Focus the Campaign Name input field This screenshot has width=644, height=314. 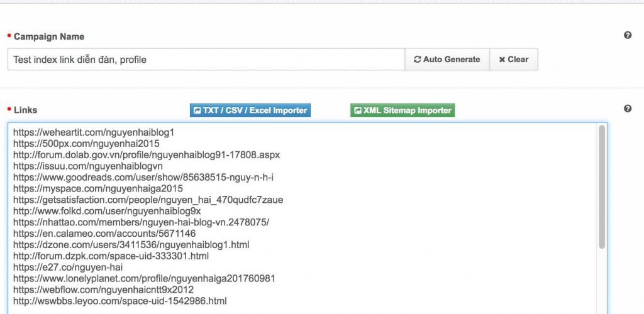tap(206, 60)
